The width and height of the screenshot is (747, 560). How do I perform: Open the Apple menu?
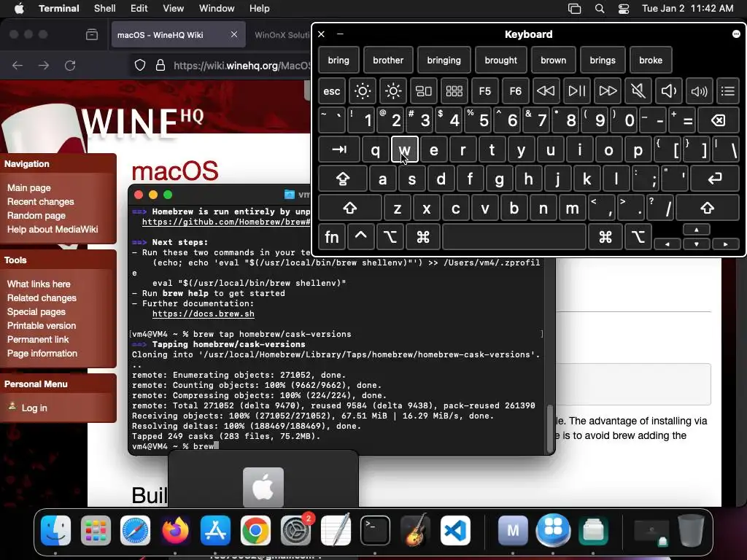19,9
